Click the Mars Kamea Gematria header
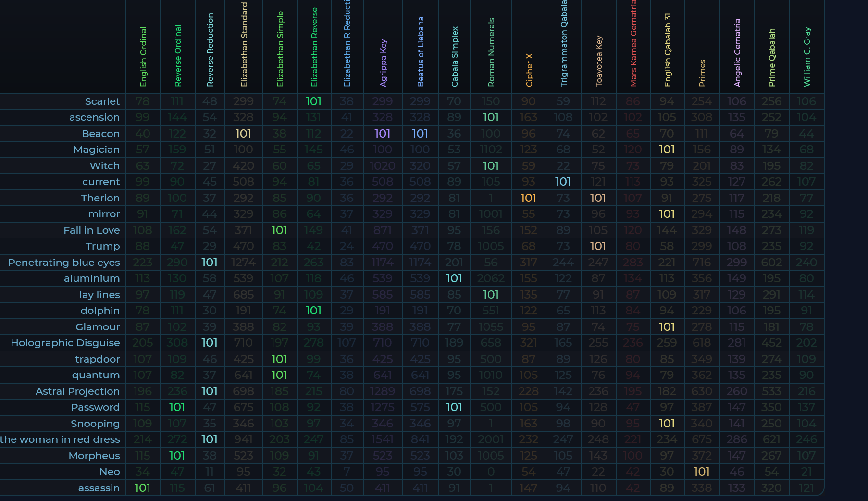This screenshot has width=868, height=501. pyautogui.click(x=633, y=43)
